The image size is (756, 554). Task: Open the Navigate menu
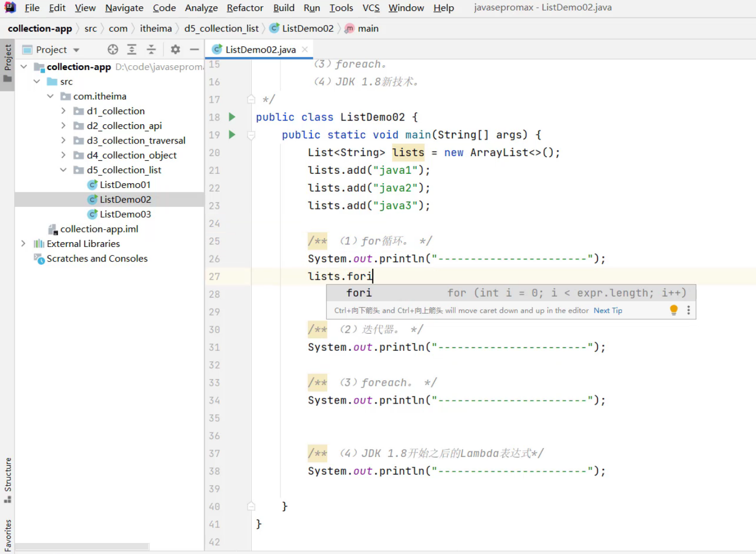point(124,8)
